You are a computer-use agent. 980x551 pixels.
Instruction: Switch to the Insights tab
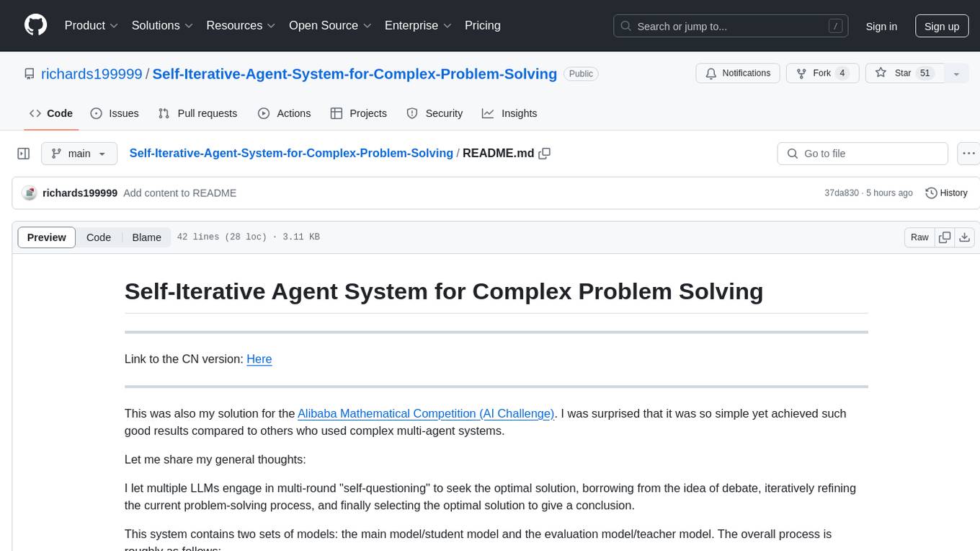click(509, 113)
